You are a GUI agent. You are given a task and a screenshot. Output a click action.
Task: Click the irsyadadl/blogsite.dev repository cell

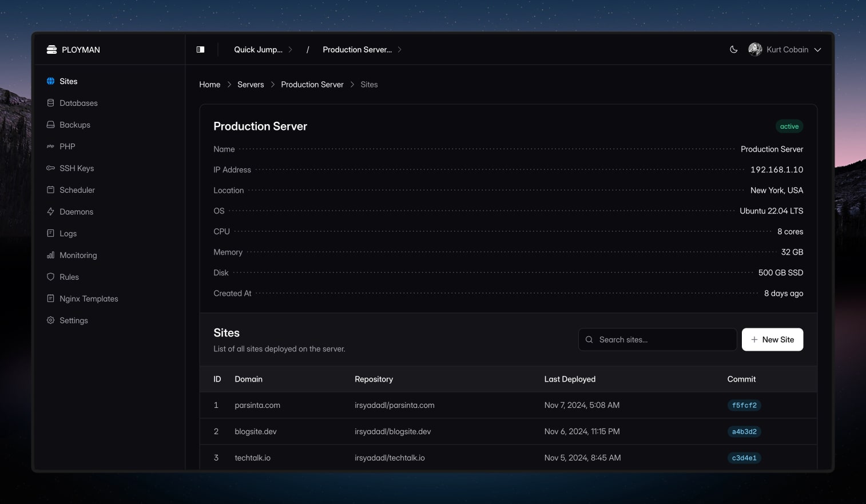point(393,432)
